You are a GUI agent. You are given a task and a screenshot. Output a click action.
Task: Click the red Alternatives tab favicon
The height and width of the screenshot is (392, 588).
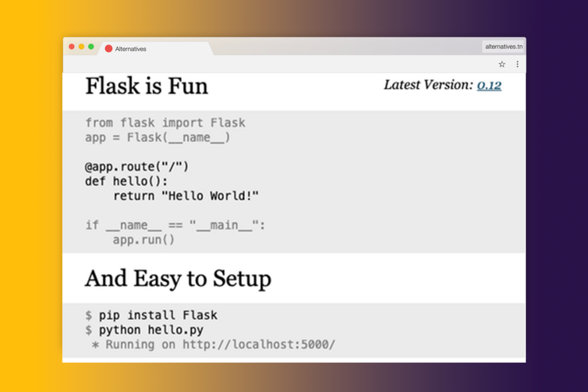[x=109, y=49]
